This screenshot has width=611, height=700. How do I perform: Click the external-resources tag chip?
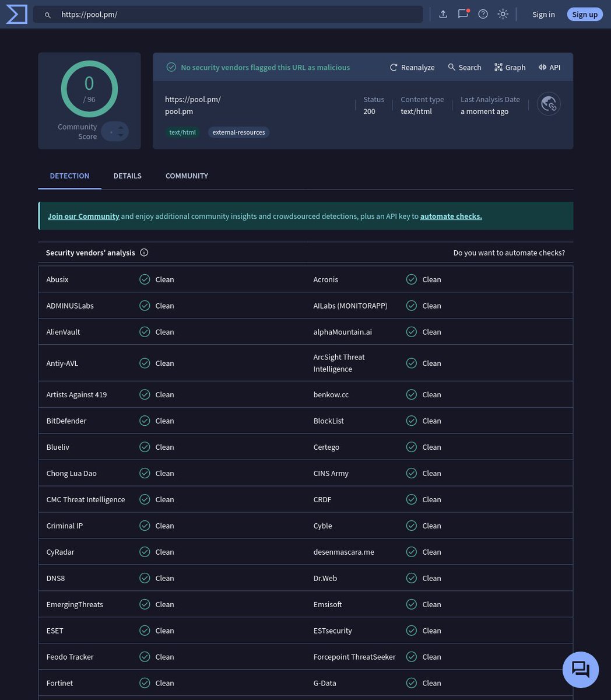click(238, 132)
